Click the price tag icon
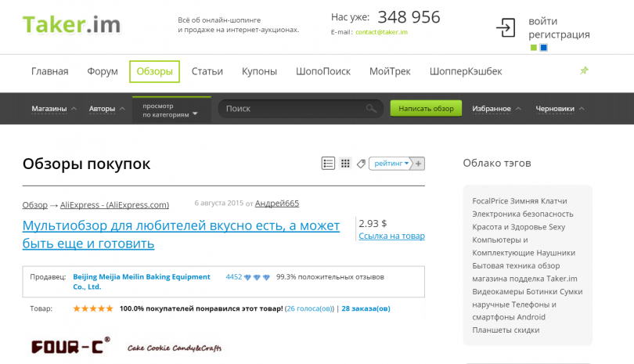634x364 pixels. 361,164
